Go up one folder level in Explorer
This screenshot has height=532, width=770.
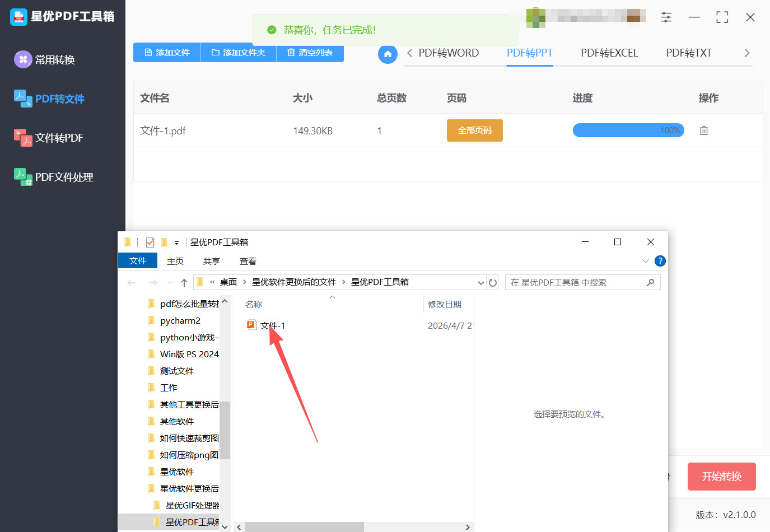tap(184, 283)
